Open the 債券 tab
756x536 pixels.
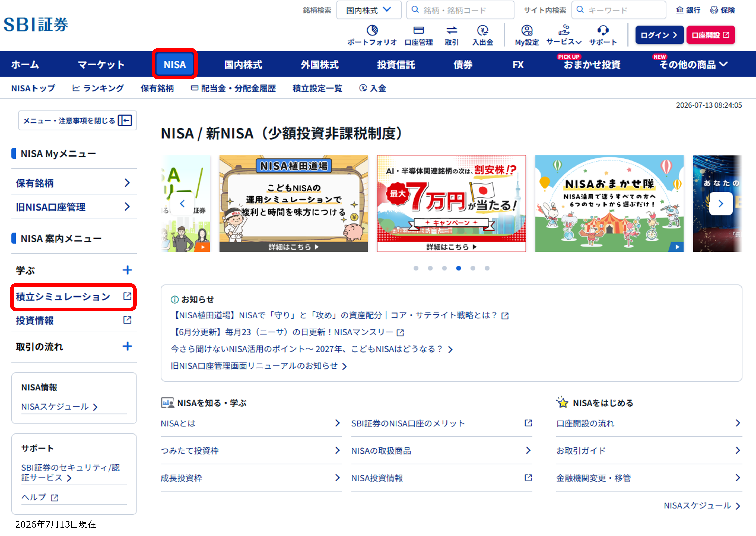(x=463, y=64)
